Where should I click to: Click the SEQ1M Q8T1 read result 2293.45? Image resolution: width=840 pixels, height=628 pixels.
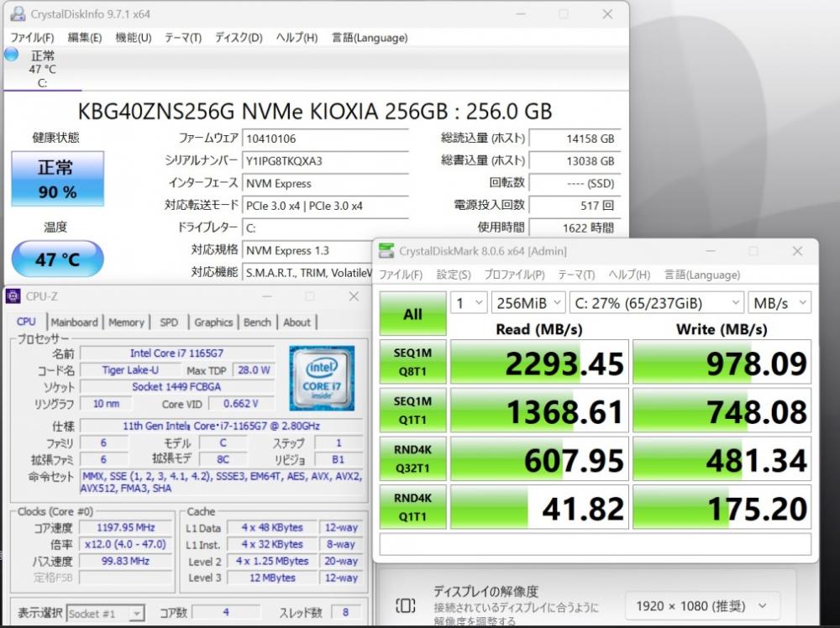[x=539, y=362]
